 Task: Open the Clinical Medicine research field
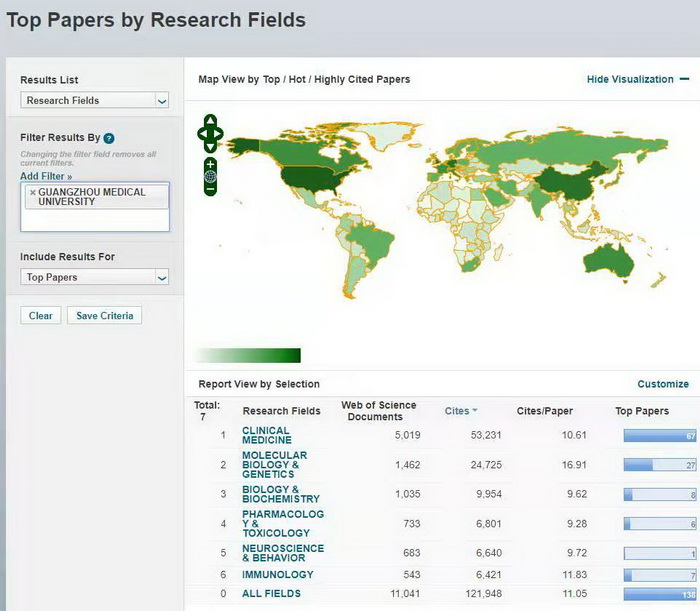point(267,435)
